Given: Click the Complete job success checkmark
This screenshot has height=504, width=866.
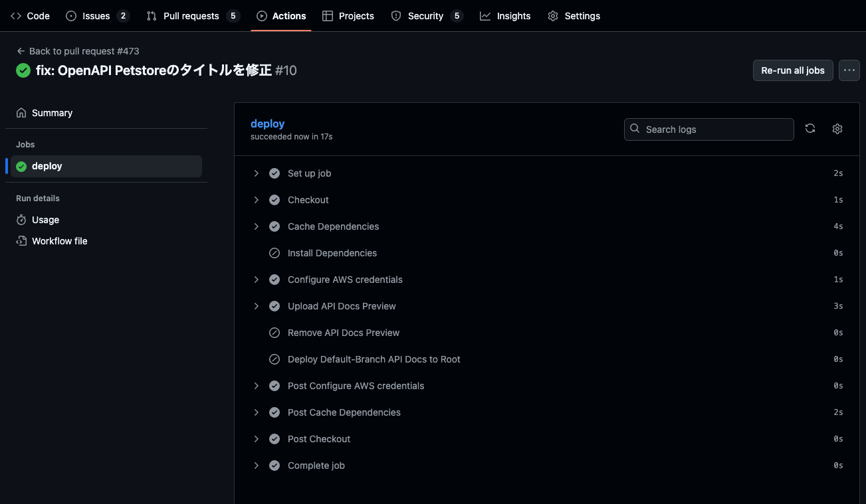Looking at the screenshot, I should [x=274, y=465].
